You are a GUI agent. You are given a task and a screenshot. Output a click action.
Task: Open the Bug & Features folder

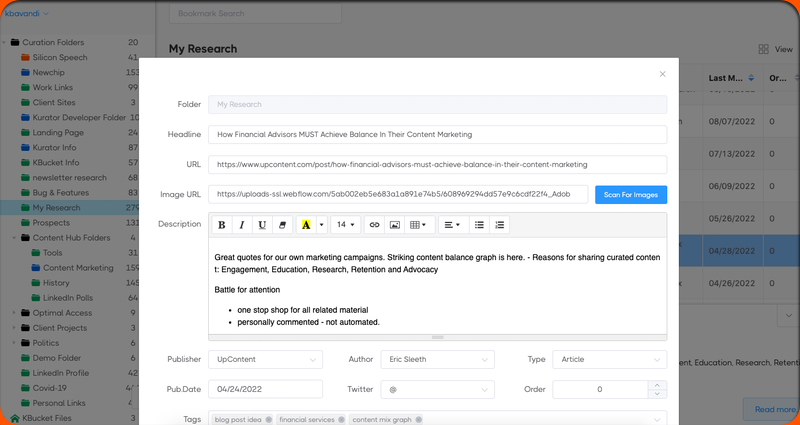point(61,193)
